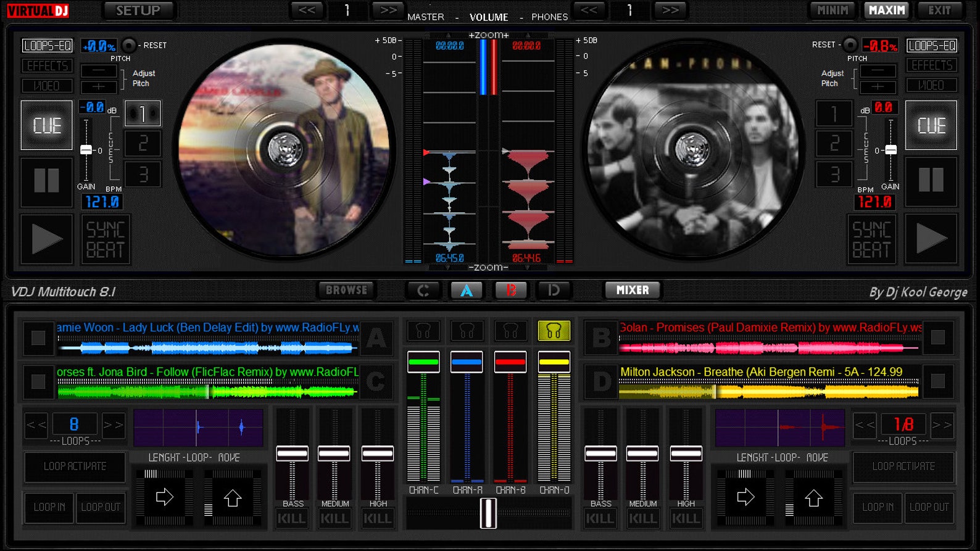Image resolution: width=980 pixels, height=551 pixels.
Task: Activate right deck hot cue 2
Action: pyautogui.click(x=834, y=144)
